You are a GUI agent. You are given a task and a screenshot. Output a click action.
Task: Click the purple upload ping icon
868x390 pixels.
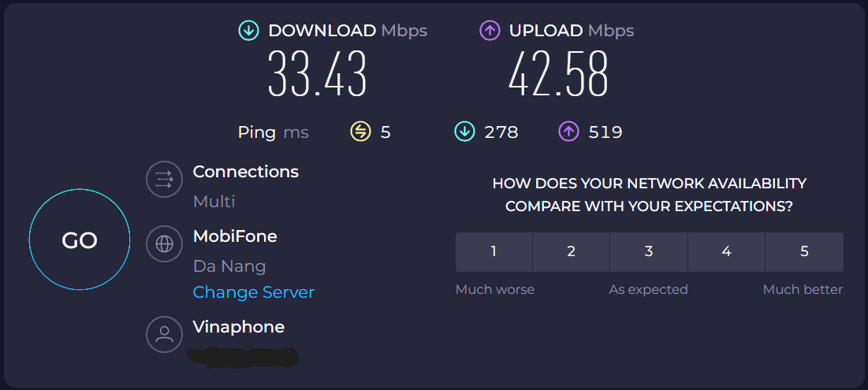click(568, 132)
